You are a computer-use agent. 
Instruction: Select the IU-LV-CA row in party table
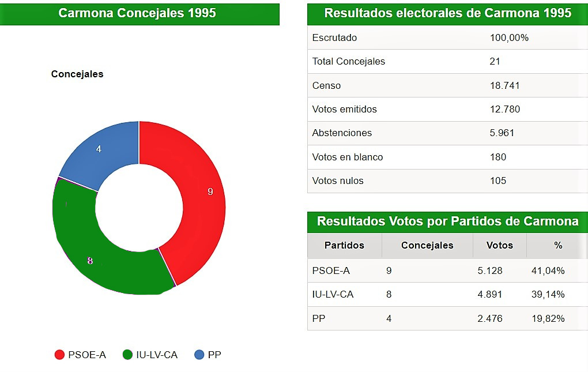[x=448, y=294]
